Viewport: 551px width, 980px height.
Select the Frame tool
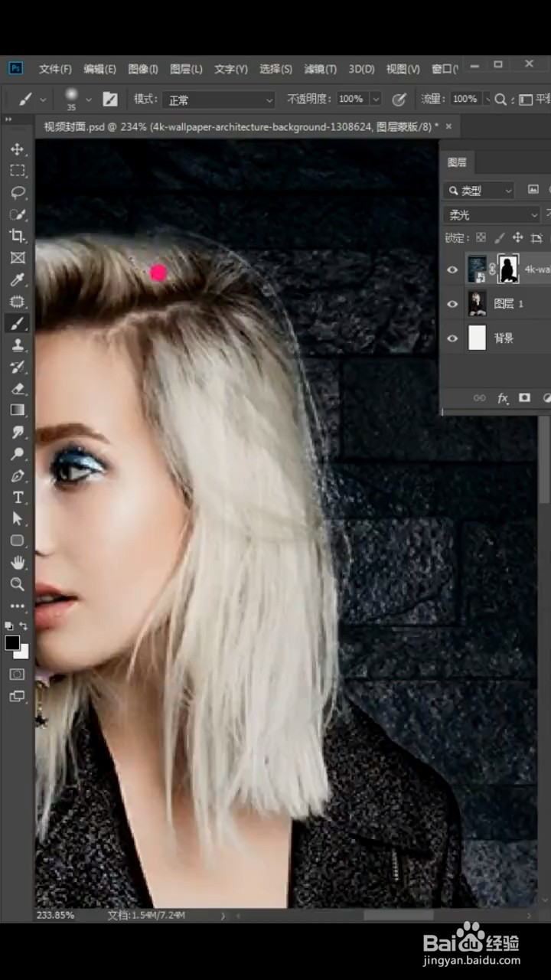[x=17, y=258]
